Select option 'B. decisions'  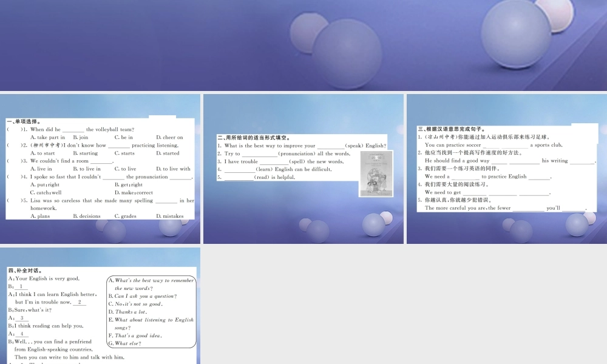[87, 216]
